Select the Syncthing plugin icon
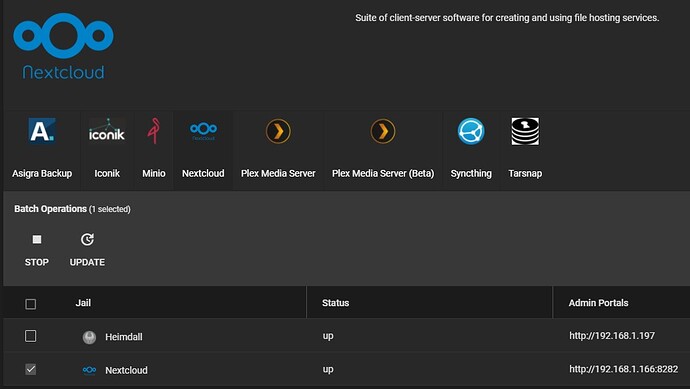Screen dimensions: 690x389 tap(471, 131)
